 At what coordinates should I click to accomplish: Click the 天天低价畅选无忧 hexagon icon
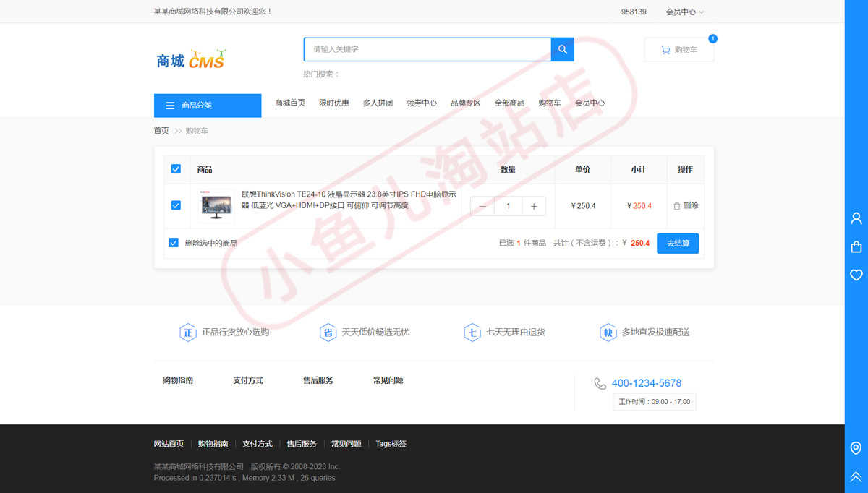click(328, 333)
